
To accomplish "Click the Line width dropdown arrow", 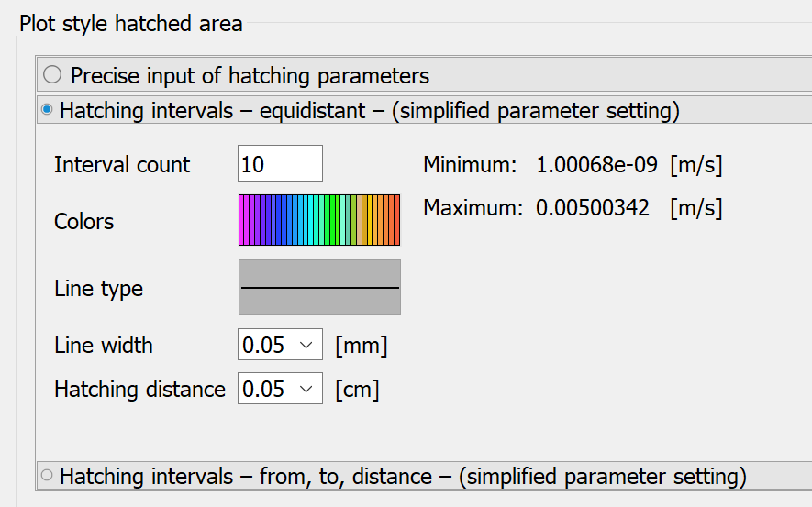I will (307, 346).
